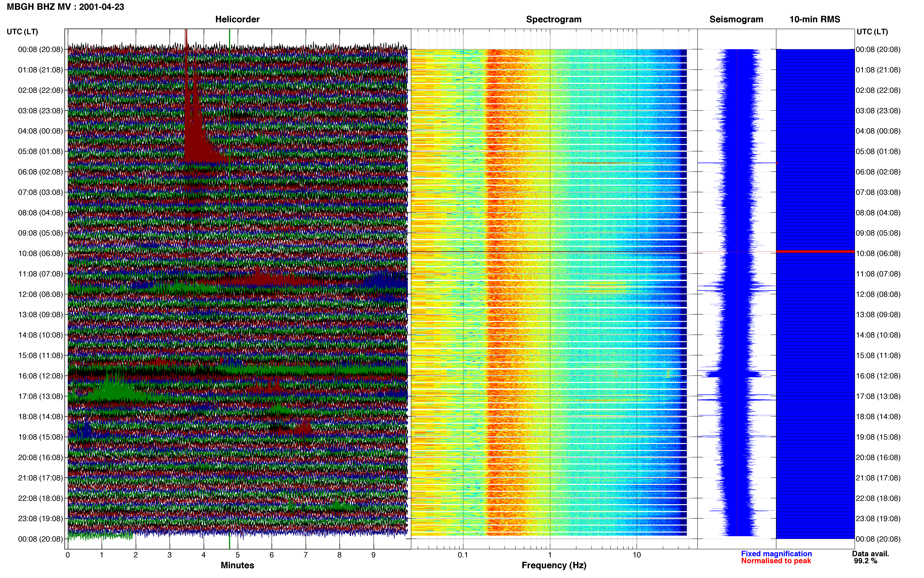Click '19:08 (15:08)' on the helicorder time axis

(41, 437)
